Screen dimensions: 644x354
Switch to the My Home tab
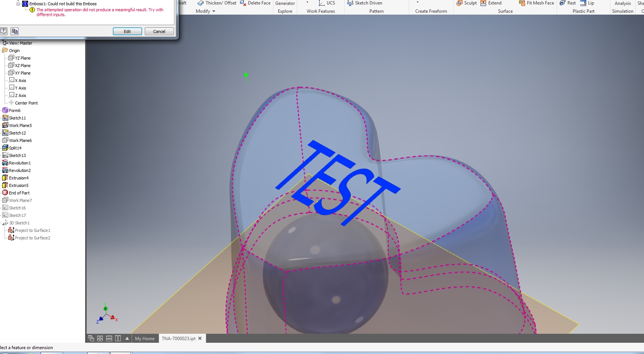[x=145, y=338]
